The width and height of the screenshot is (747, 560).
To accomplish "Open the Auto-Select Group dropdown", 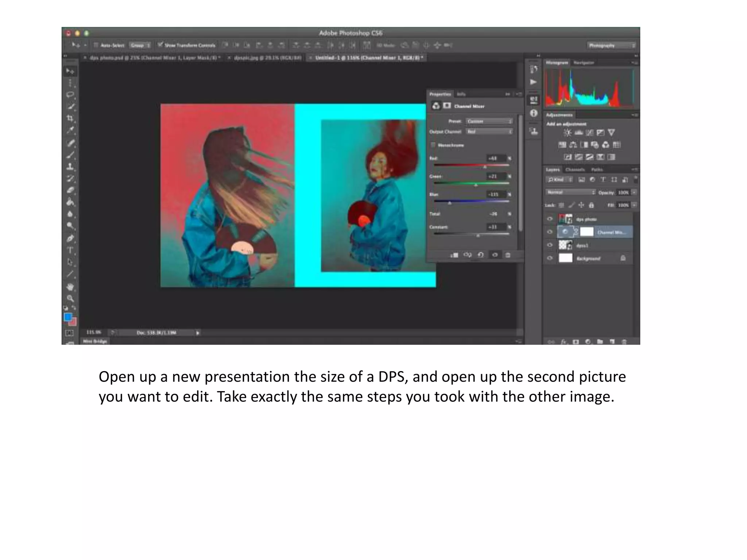I will click(x=140, y=45).
